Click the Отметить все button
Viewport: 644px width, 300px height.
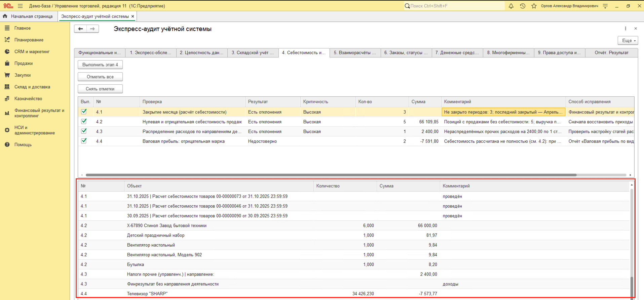coord(100,77)
